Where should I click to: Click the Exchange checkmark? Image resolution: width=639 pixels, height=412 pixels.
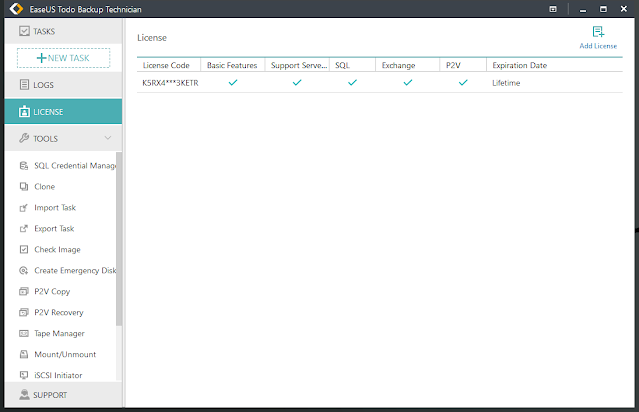tap(408, 82)
